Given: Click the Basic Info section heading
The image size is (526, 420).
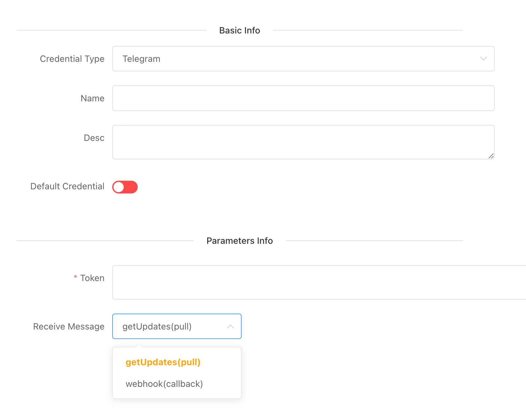Looking at the screenshot, I should click(x=239, y=31).
